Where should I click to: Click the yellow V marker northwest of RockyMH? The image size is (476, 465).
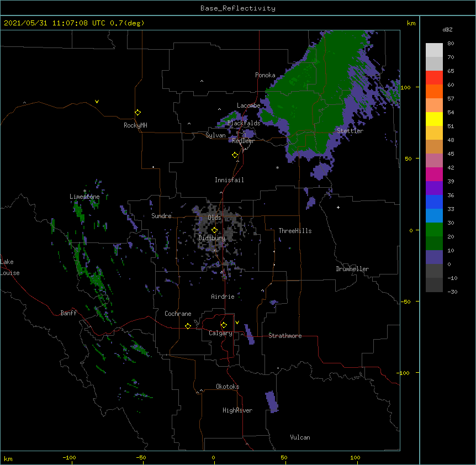(x=97, y=102)
